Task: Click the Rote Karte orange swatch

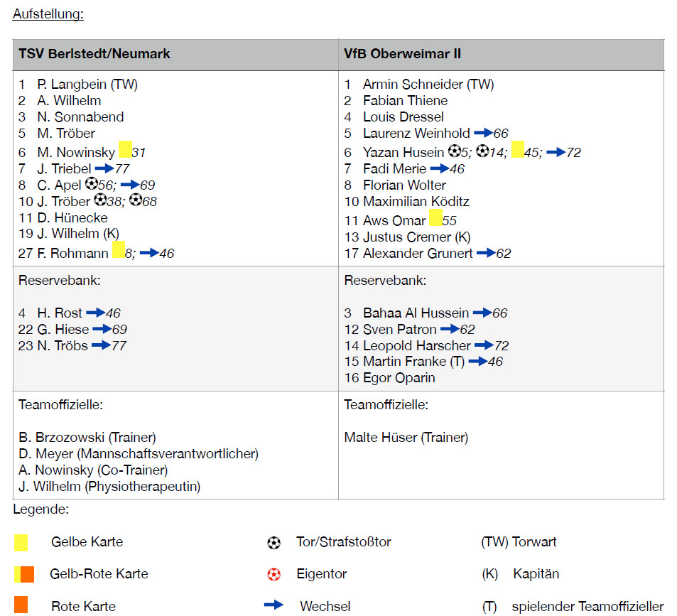Action: pyautogui.click(x=21, y=605)
